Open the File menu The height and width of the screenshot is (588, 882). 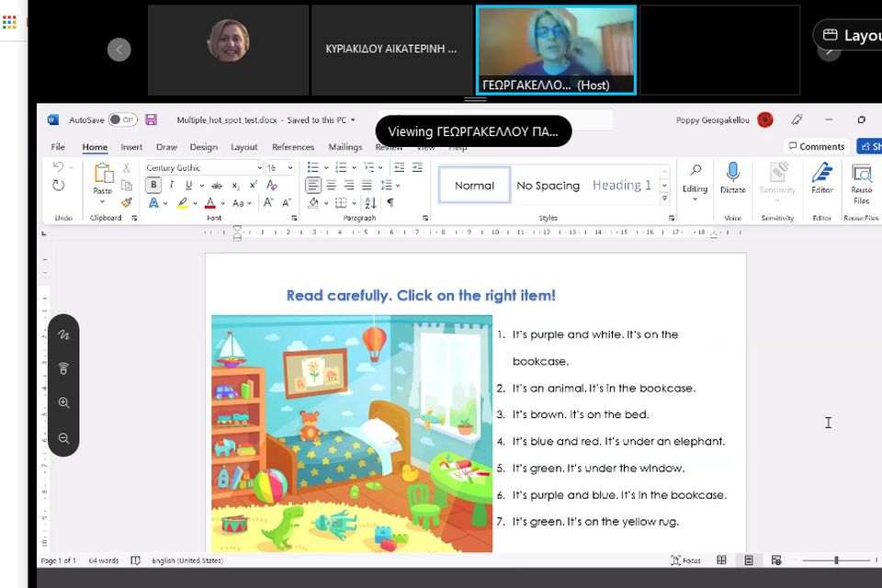(57, 147)
